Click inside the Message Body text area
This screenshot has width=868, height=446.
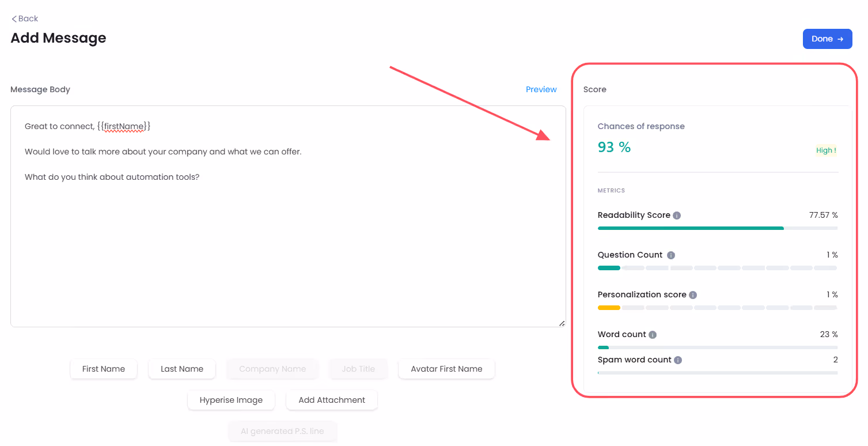point(288,216)
